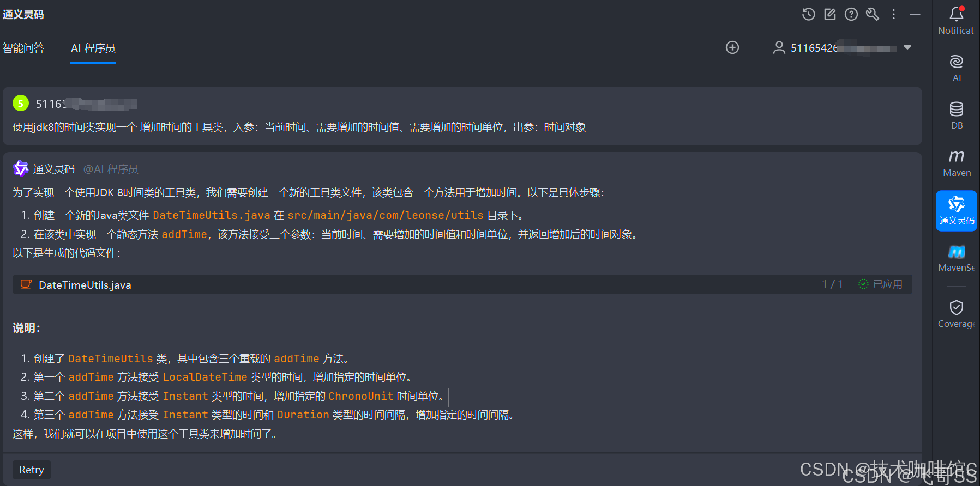980x486 pixels.
Task: Click the user prompt message text
Action: pos(299,127)
